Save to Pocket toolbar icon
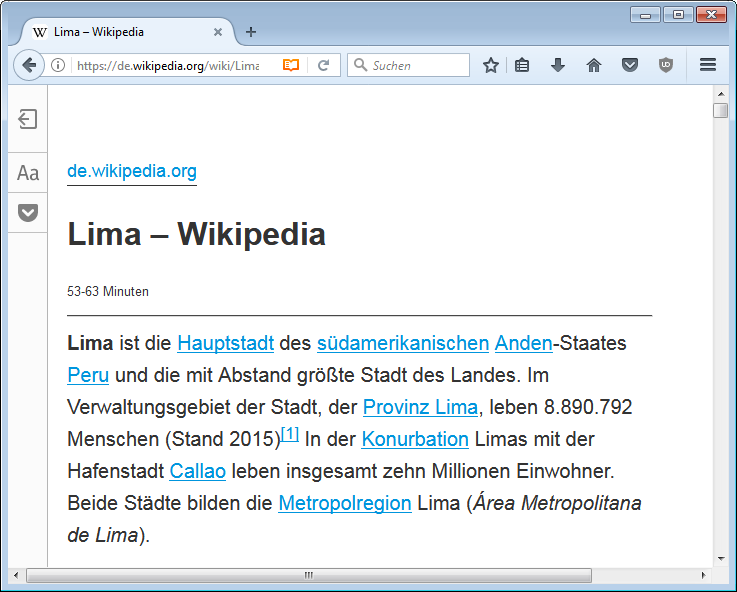 click(x=630, y=65)
